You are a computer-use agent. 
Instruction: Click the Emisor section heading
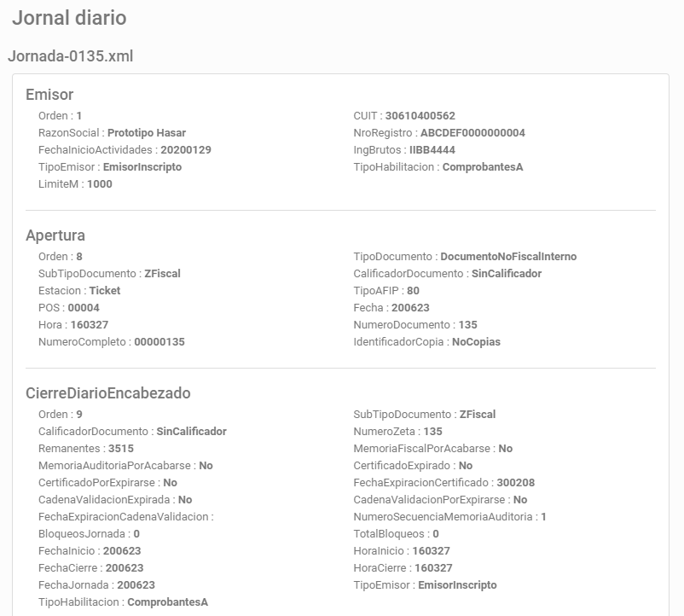(x=49, y=95)
